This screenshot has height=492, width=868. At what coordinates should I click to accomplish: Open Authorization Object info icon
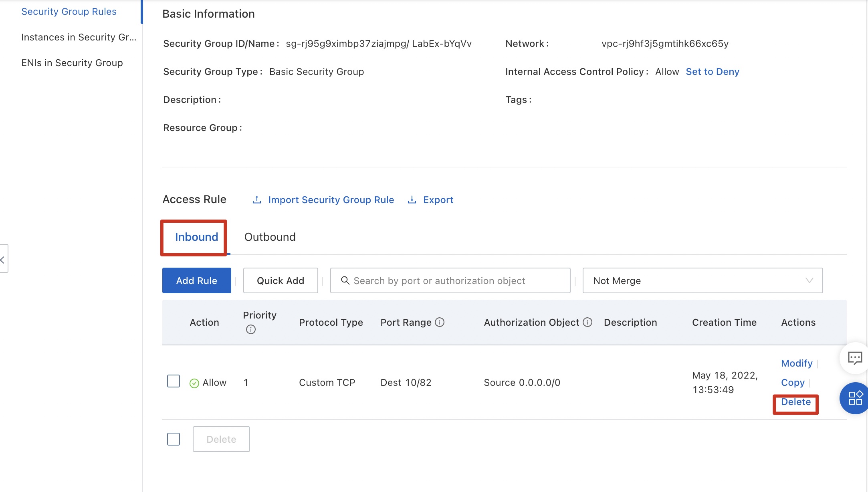[587, 322]
